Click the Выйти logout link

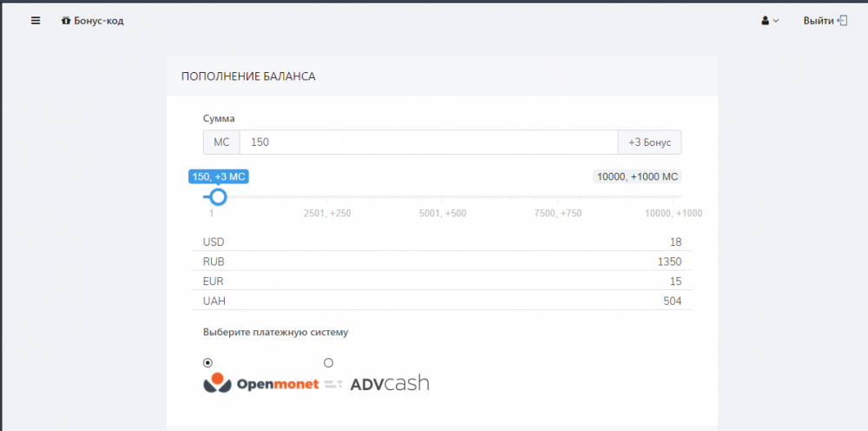tap(818, 21)
